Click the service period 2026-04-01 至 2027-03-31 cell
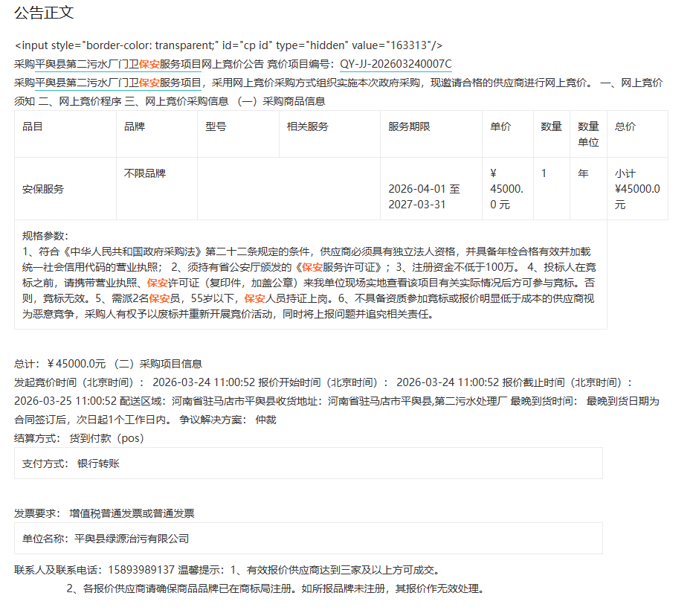The height and width of the screenshot is (616, 693). click(x=424, y=196)
